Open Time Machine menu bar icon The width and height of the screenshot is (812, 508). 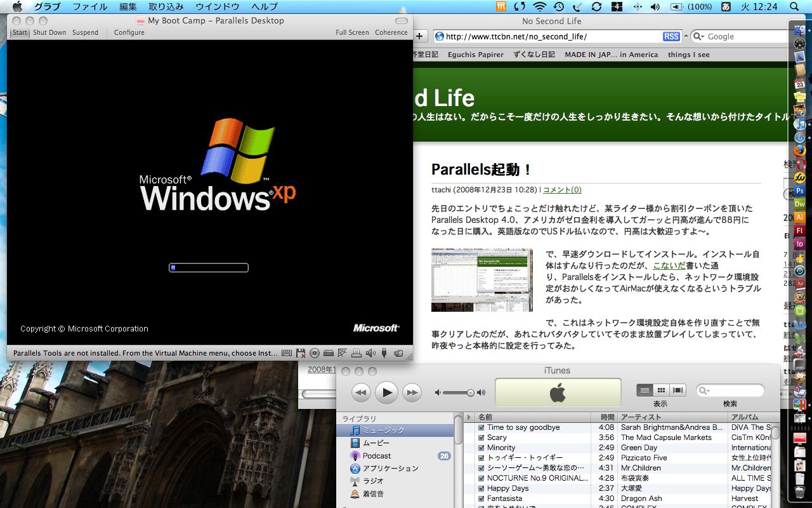(x=558, y=7)
